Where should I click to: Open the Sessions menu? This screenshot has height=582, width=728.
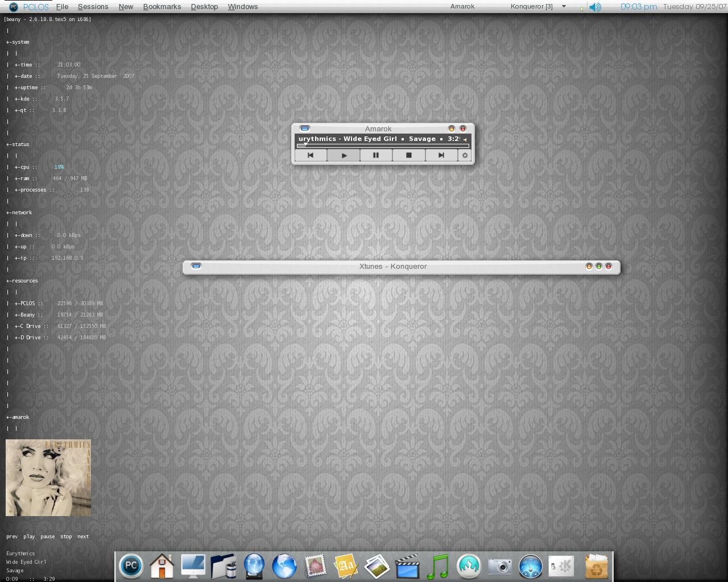coord(93,7)
